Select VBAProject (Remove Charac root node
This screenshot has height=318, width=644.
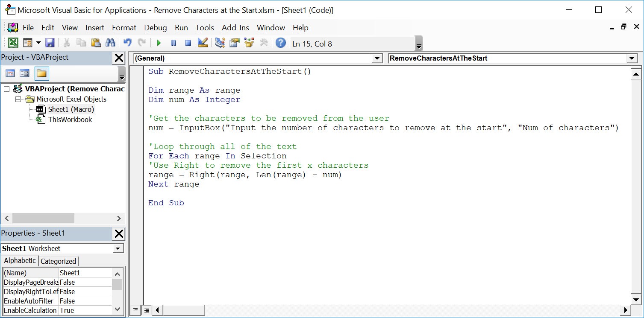75,89
